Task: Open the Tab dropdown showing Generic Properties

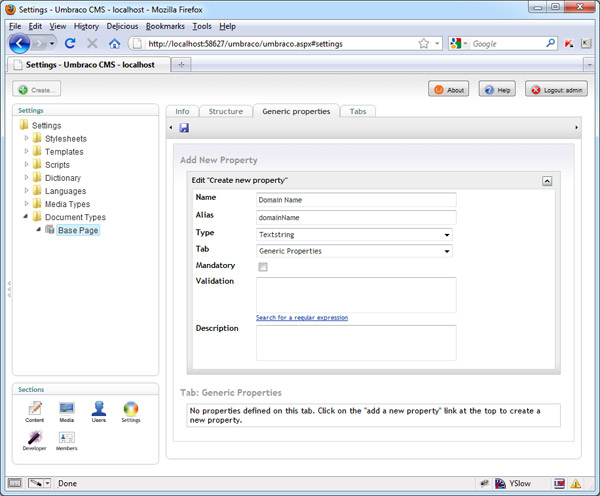Action: (354, 251)
